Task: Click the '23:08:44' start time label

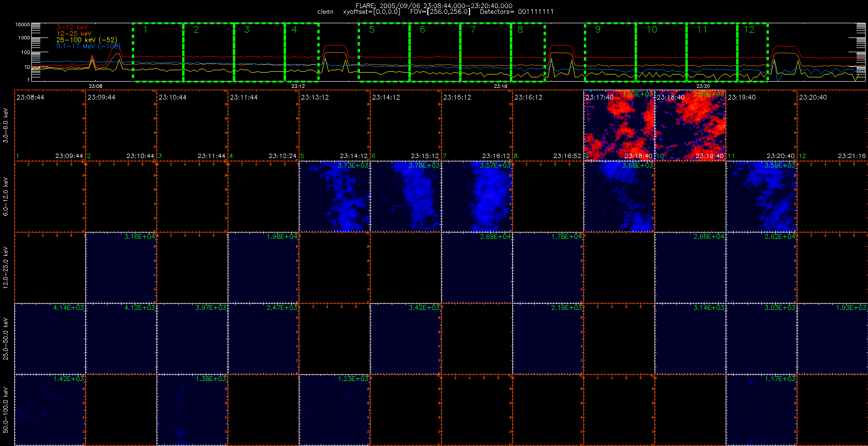Action: tap(30, 97)
